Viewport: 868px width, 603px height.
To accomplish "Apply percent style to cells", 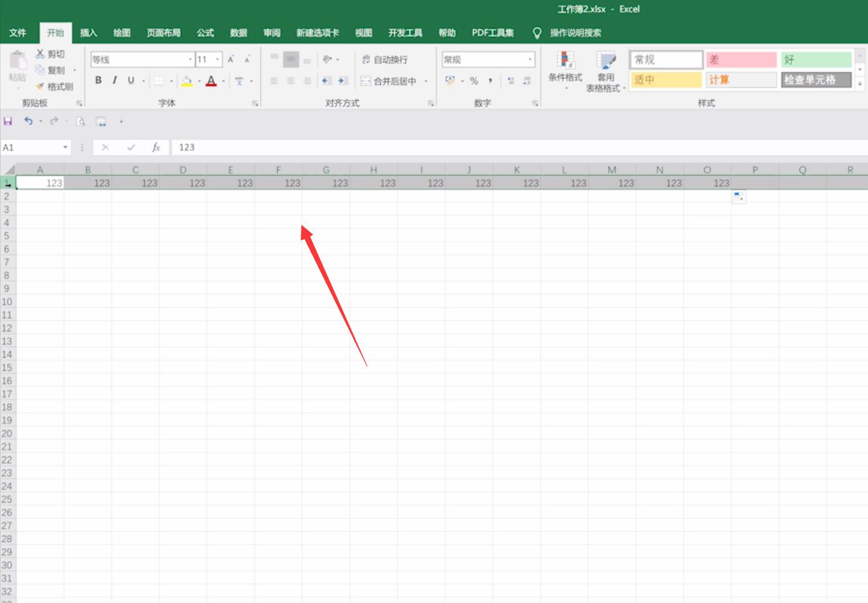I will [x=474, y=81].
